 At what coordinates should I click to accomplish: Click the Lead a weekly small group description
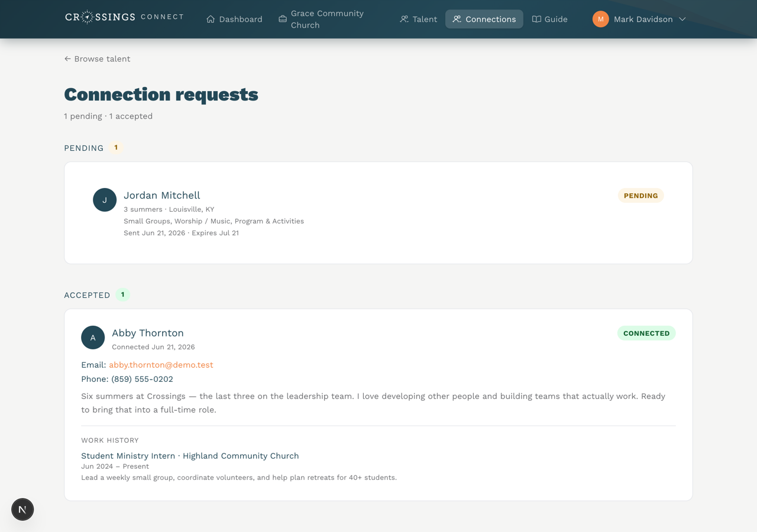[239, 478]
